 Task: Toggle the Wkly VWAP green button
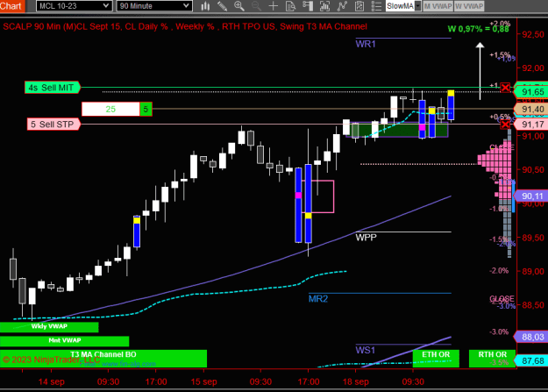pyautogui.click(x=49, y=326)
